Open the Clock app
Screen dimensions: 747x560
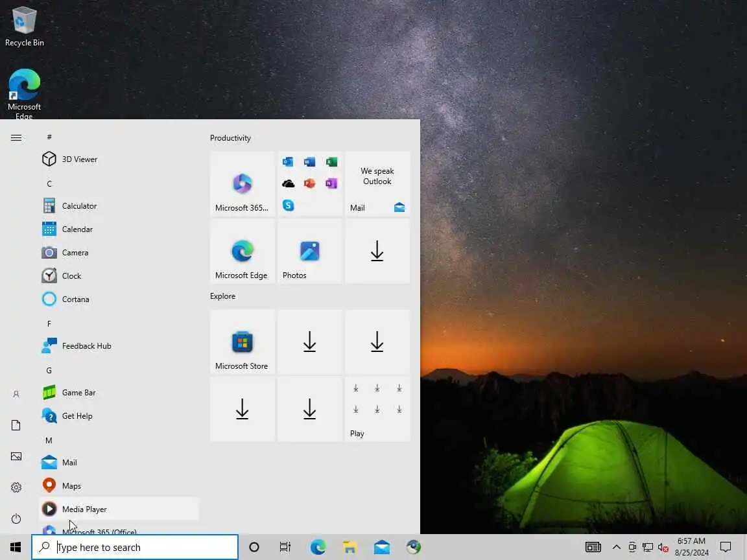tap(119, 275)
